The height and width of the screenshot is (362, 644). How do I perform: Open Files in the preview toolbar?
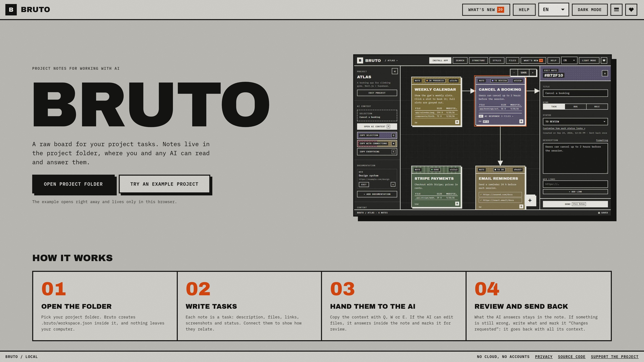[x=512, y=61]
